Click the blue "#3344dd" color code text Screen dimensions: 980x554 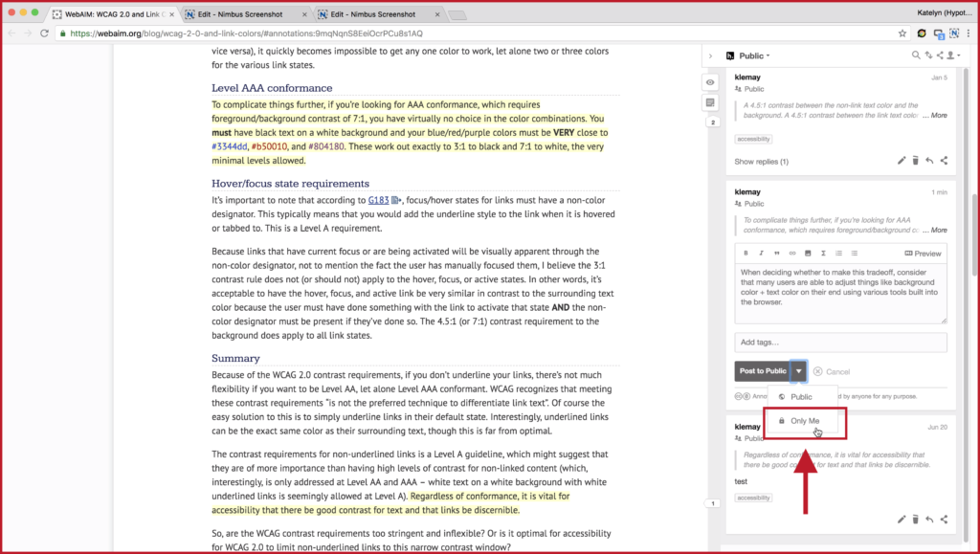230,146
